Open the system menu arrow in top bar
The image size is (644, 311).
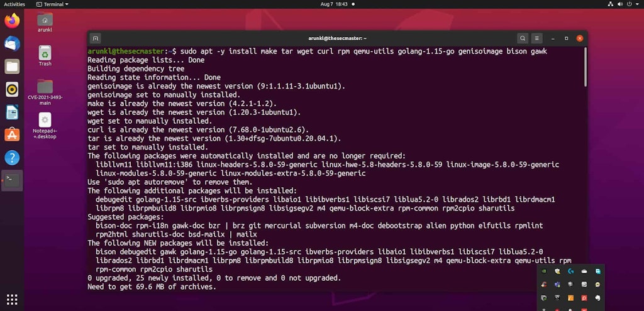[x=638, y=4]
